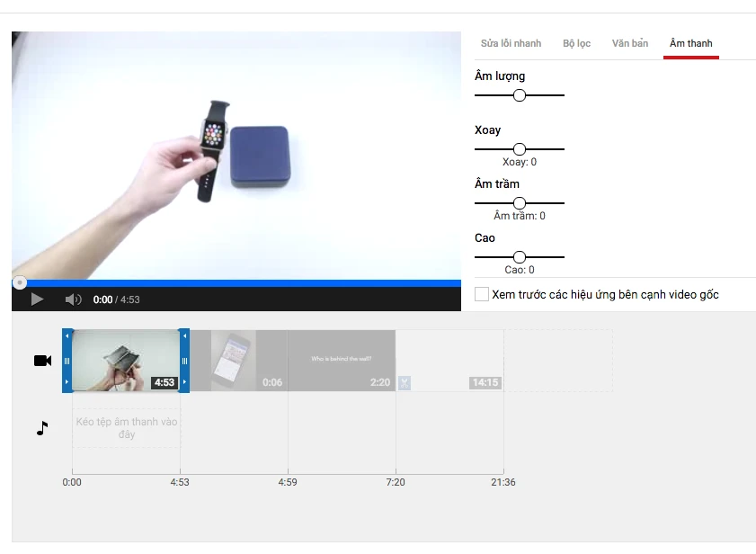Adjust the Âm lượng slider
This screenshot has width=756, height=554.
pos(520,94)
